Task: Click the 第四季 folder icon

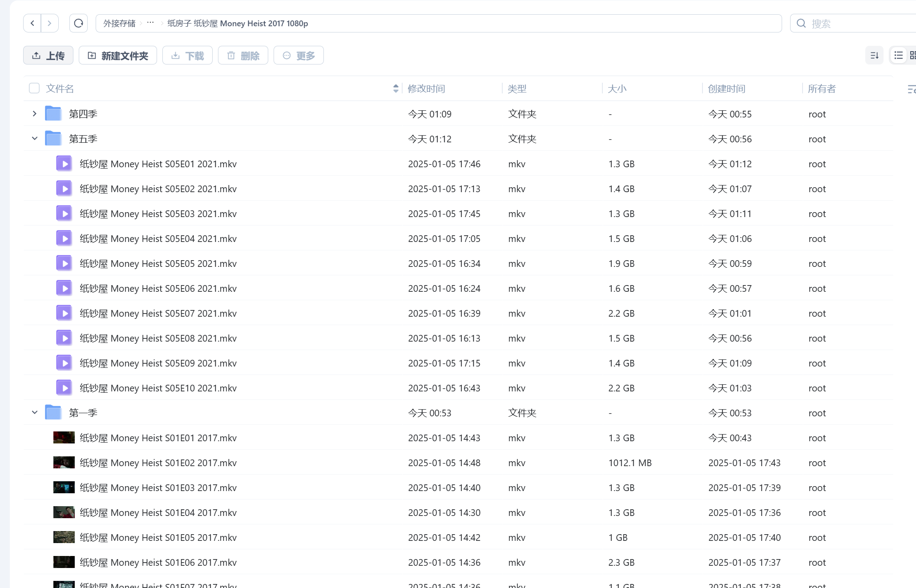Action: (x=53, y=113)
